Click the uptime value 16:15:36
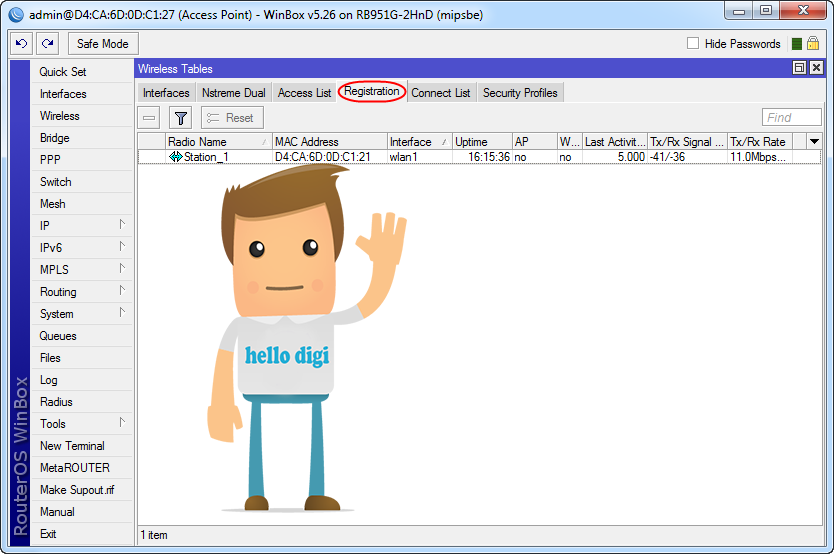Screen dimensions: 834x554 click(x=489, y=157)
